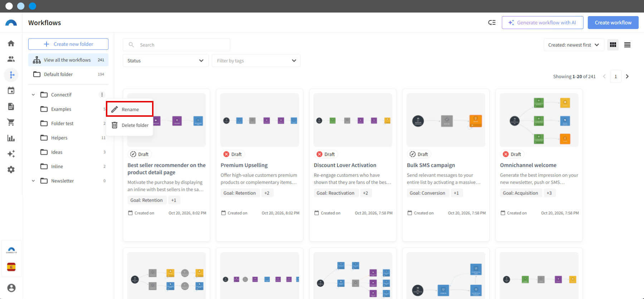Open the Contacts icon in sidebar
The image size is (644, 299).
click(11, 59)
